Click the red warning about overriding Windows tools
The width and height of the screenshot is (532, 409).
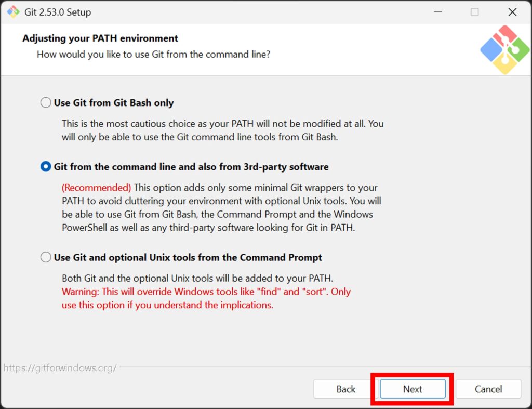coord(206,292)
